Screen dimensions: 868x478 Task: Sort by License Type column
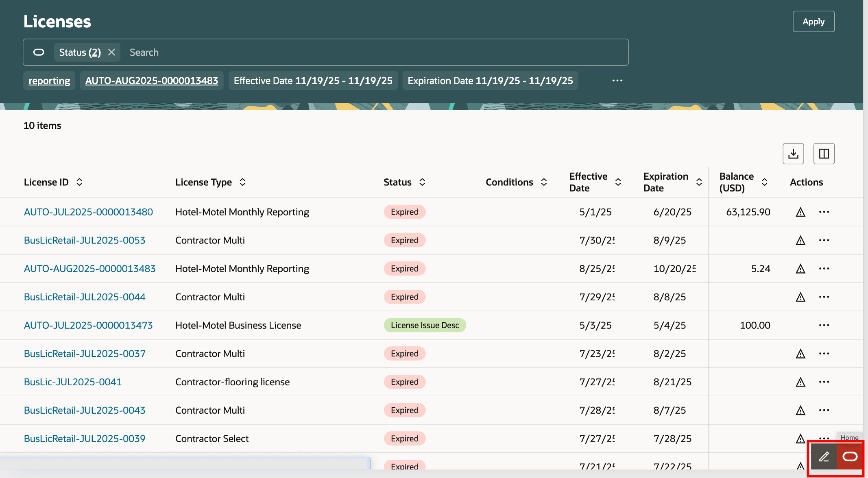[242, 182]
